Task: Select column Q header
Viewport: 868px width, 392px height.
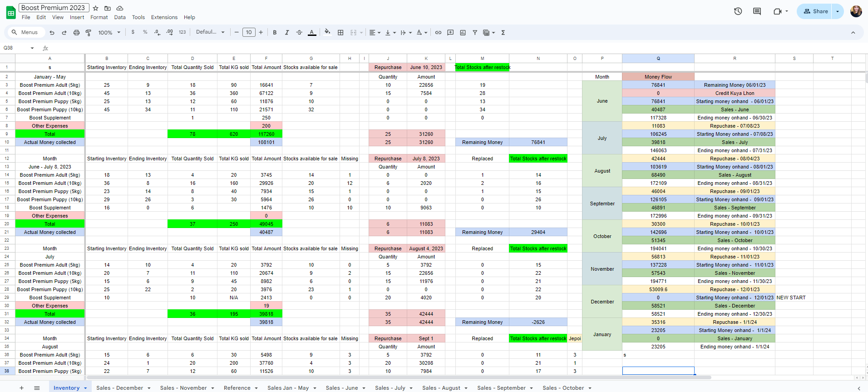Action: 658,58
